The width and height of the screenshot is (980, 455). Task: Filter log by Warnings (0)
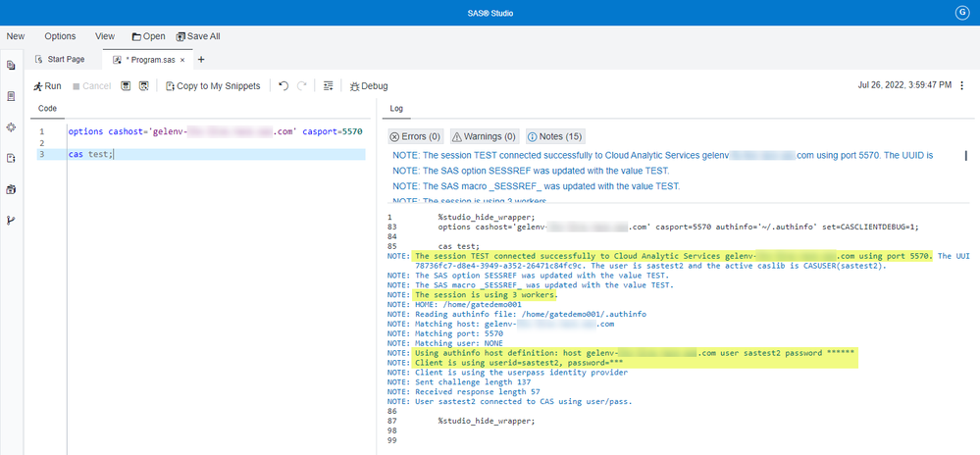tap(483, 136)
